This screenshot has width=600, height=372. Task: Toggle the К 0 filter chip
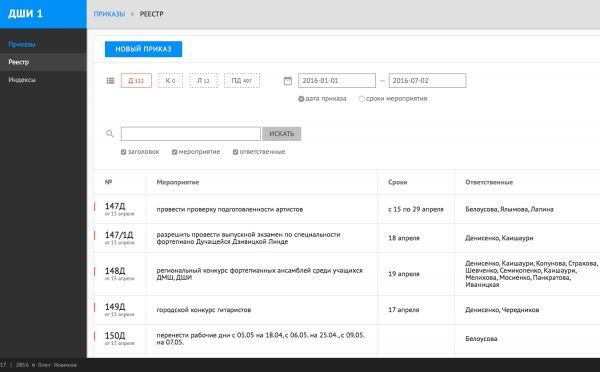170,81
